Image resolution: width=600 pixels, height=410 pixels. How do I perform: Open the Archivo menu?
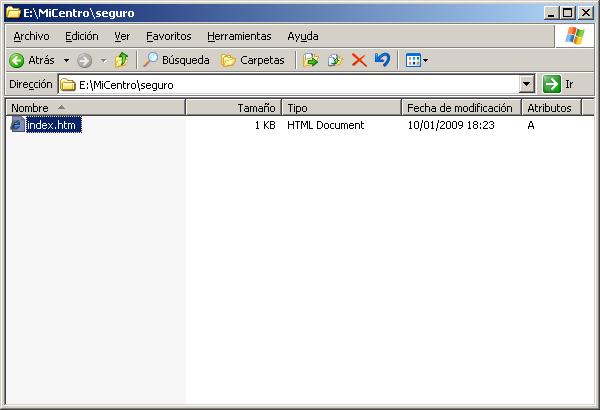pos(31,36)
